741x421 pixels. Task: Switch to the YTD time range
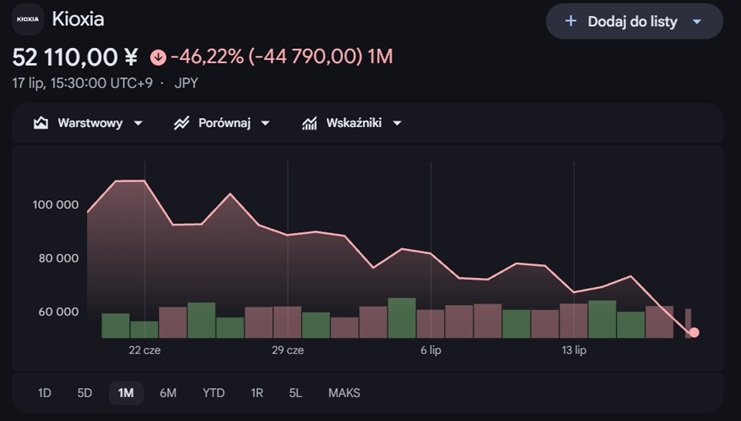(x=214, y=393)
